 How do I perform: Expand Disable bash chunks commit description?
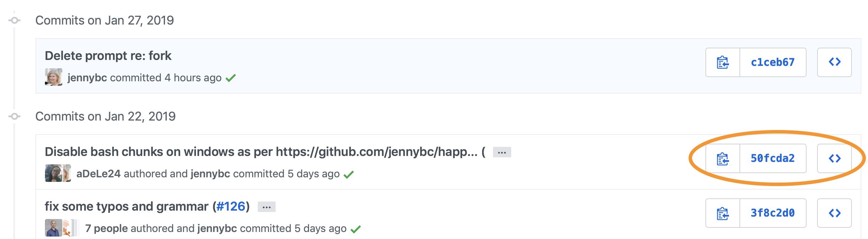click(502, 152)
